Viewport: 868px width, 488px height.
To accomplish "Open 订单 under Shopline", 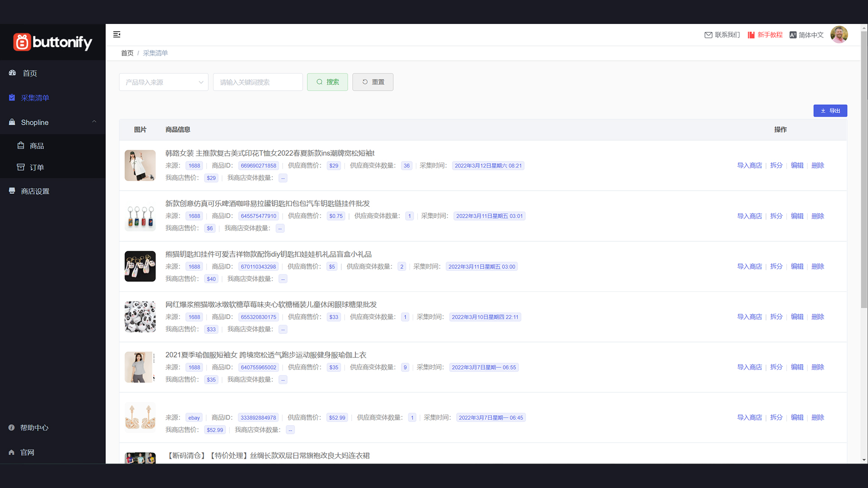I will pyautogui.click(x=37, y=168).
